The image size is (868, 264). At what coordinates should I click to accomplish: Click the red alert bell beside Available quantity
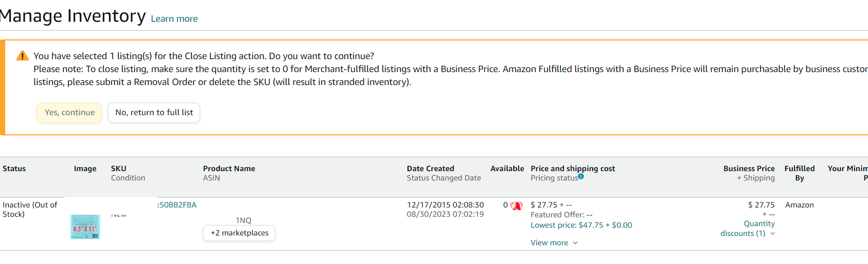point(517,205)
